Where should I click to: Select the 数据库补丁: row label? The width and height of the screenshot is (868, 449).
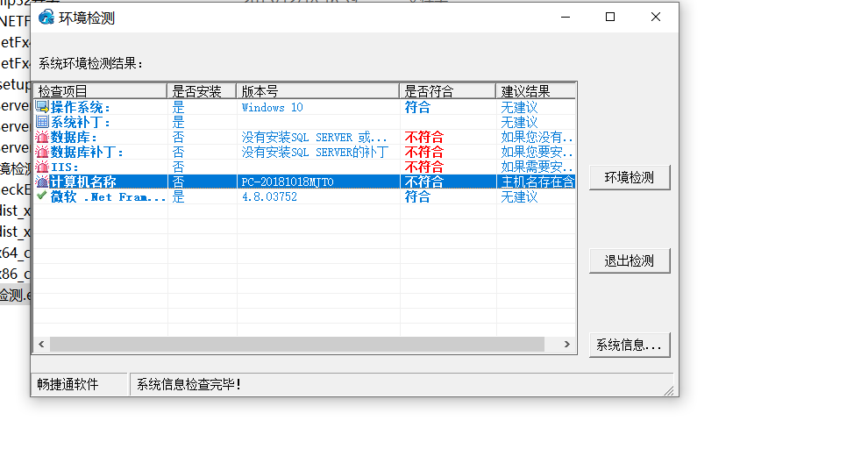point(88,153)
